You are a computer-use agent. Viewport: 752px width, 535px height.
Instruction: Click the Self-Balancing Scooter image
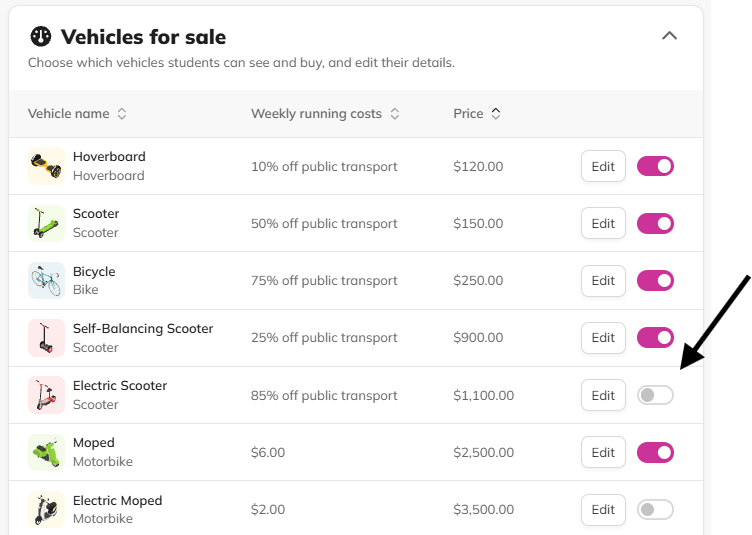46,338
